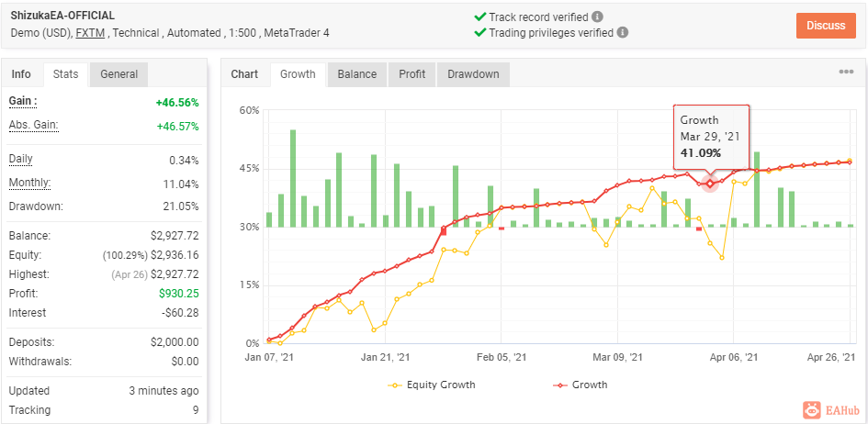868x424 pixels.
Task: Click the Trading privileges verified info icon
Action: pyautogui.click(x=623, y=33)
